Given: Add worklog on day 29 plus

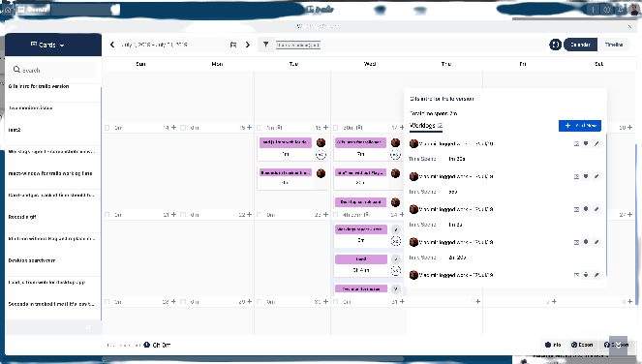Looking at the screenshot, I should (x=250, y=302).
